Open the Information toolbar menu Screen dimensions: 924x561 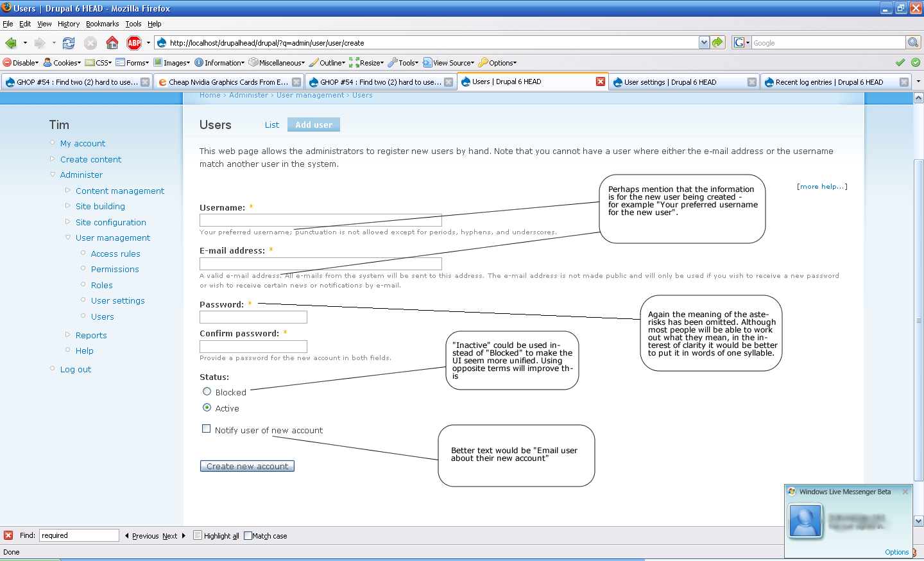pos(219,63)
